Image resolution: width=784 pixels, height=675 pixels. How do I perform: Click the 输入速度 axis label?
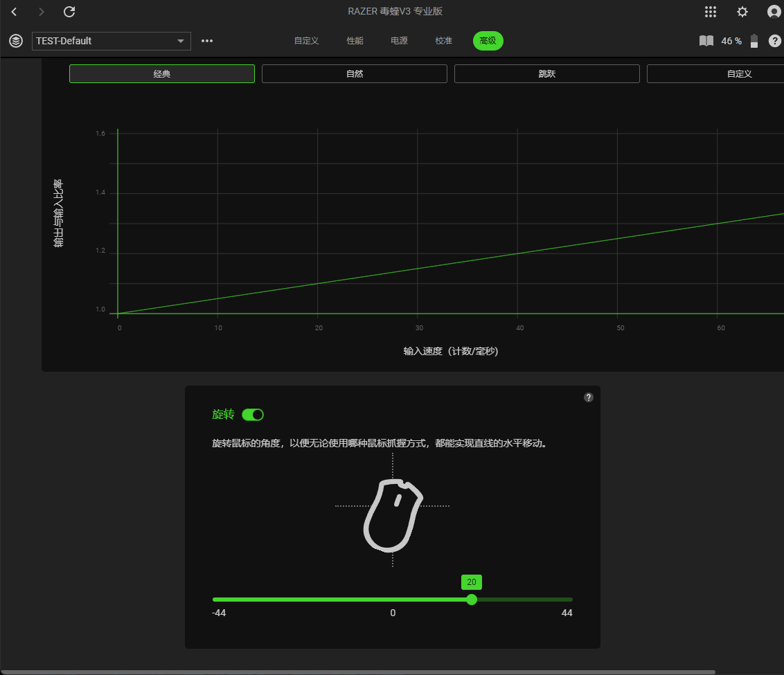[450, 351]
